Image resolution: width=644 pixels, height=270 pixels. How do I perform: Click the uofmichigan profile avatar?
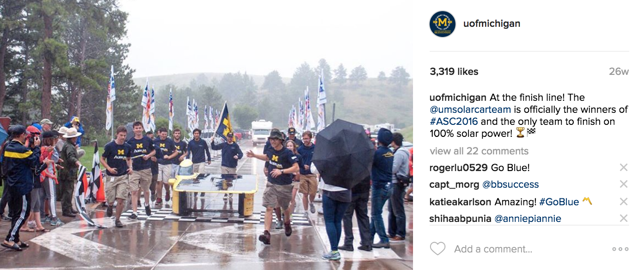click(443, 24)
